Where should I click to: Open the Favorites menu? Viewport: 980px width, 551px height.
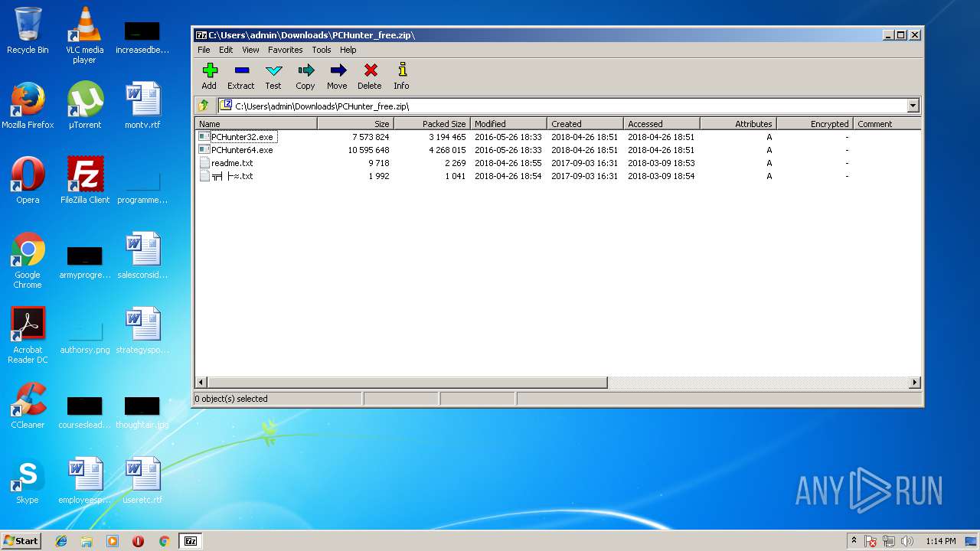coord(285,50)
